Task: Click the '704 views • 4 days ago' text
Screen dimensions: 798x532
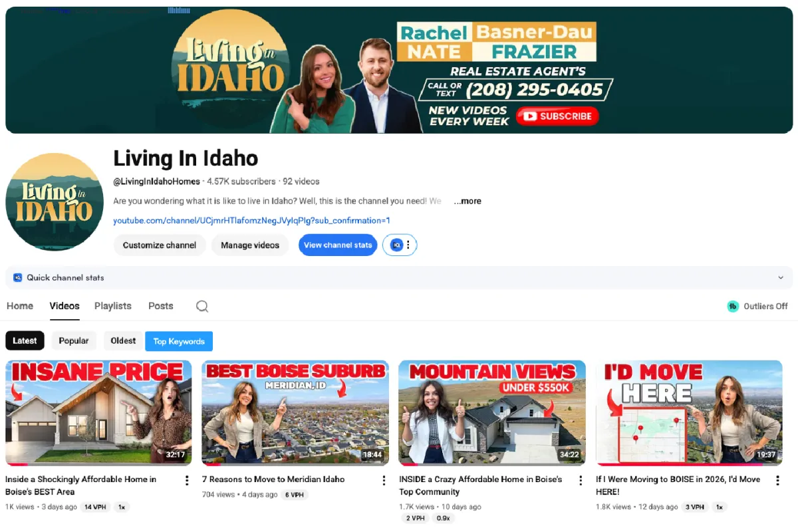Action: (239, 495)
